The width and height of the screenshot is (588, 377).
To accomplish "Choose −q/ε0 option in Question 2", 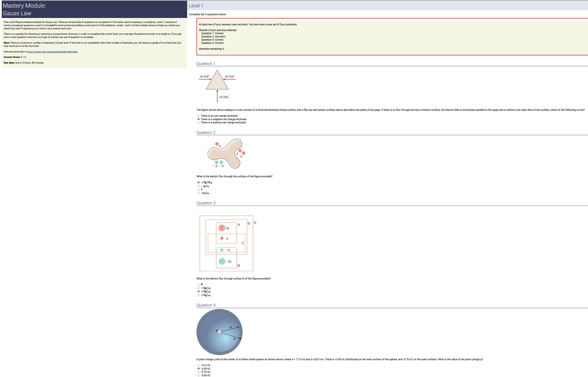I will coord(198,186).
